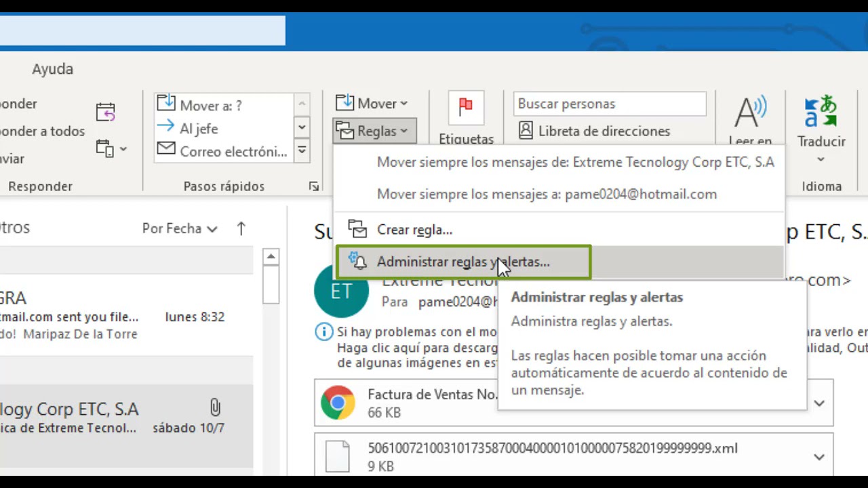The height and width of the screenshot is (488, 868).
Task: Click quick steps gallery down arrow
Action: pyautogui.click(x=302, y=127)
